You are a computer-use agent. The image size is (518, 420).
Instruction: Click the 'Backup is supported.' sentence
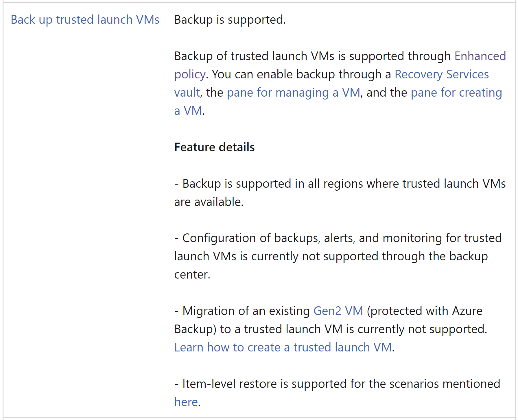(x=230, y=20)
